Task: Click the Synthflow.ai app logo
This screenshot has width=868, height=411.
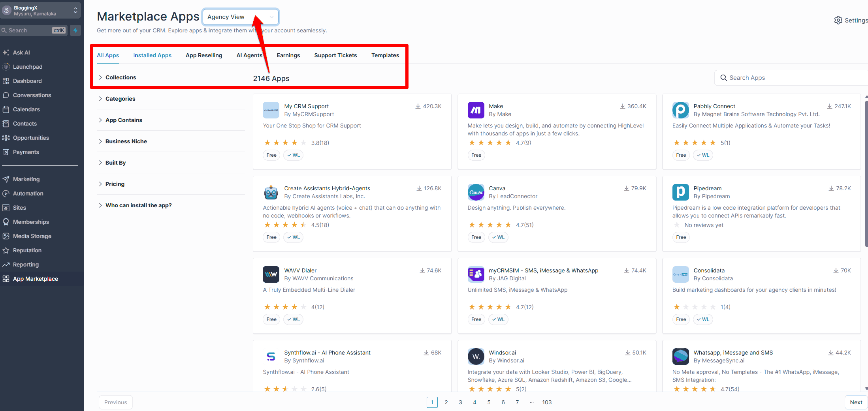Action: 271,357
